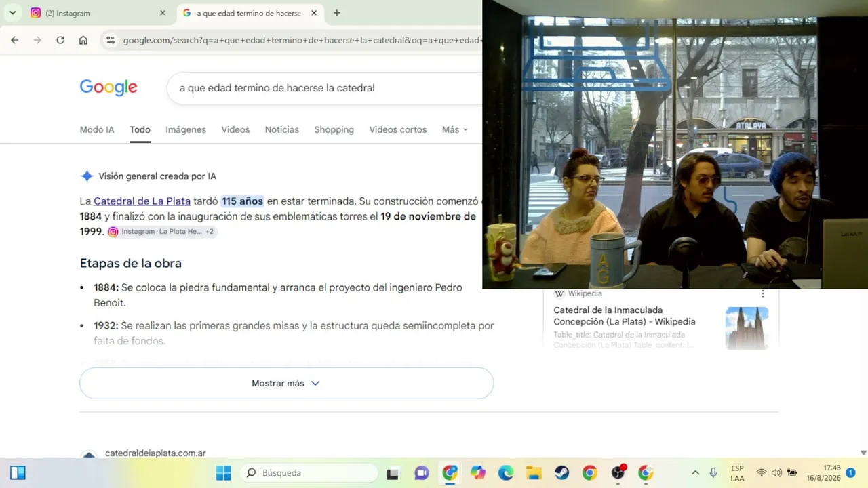
Task: Go forward in browser history
Action: pyautogui.click(x=37, y=40)
